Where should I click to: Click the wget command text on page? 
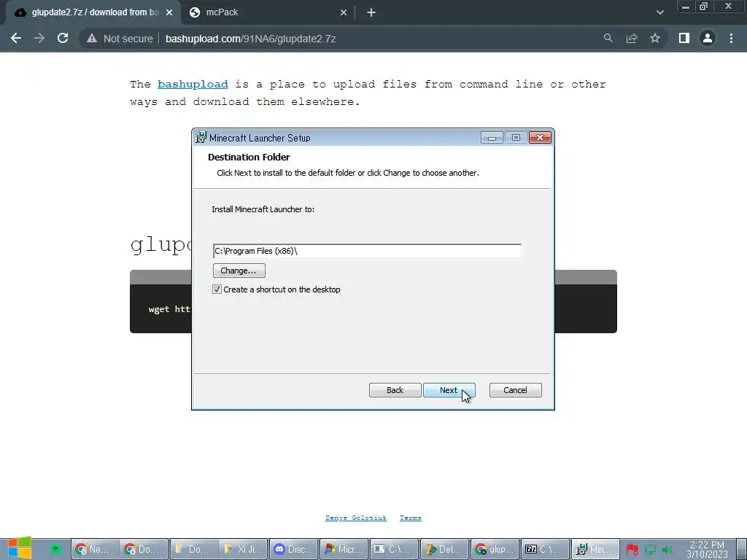click(x=169, y=309)
